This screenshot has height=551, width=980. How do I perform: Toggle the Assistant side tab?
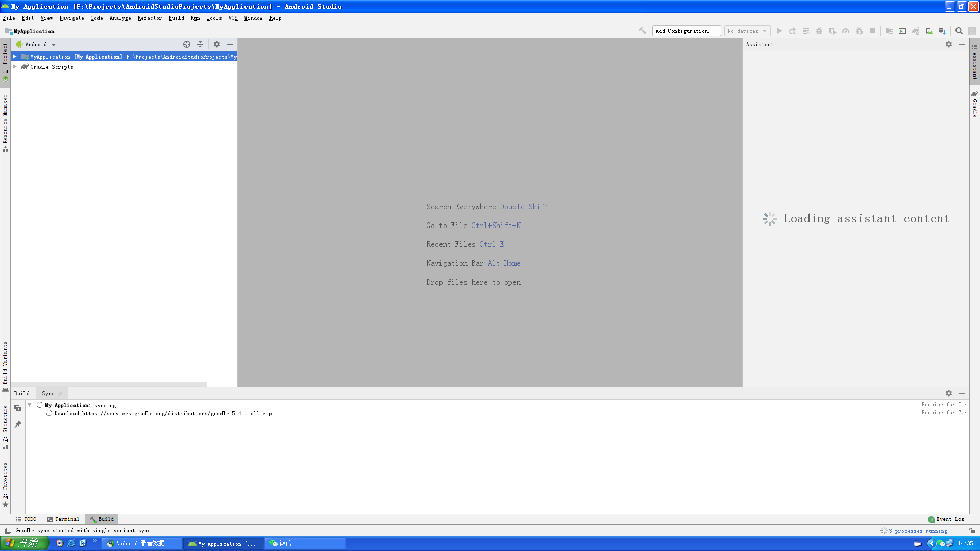[974, 62]
